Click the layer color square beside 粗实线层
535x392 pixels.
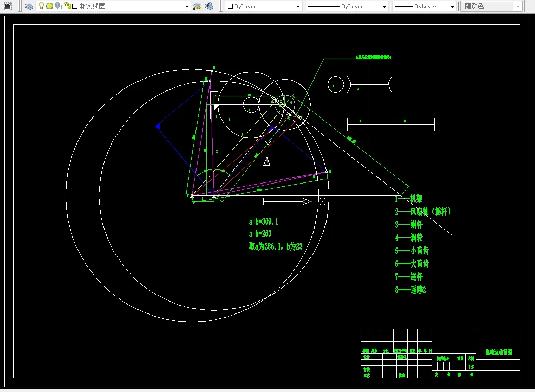[75, 6]
